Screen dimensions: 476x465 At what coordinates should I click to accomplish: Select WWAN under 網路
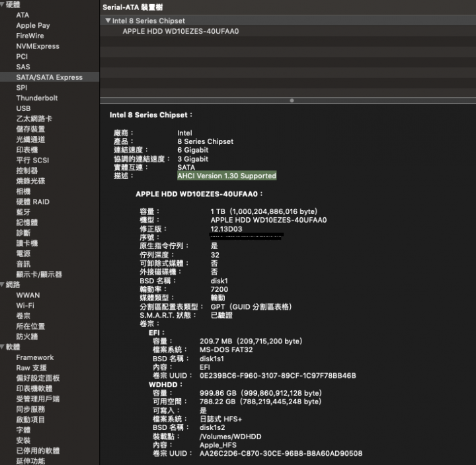pos(28,295)
